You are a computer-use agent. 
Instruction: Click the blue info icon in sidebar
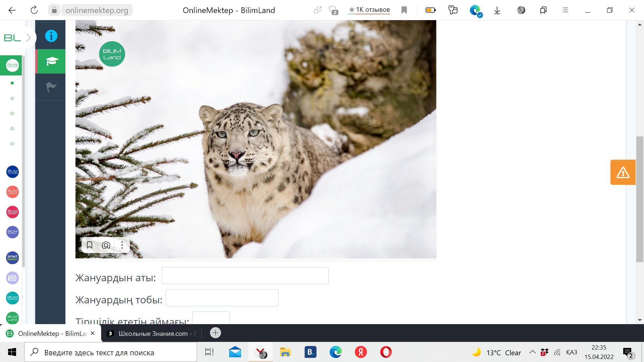51,36
